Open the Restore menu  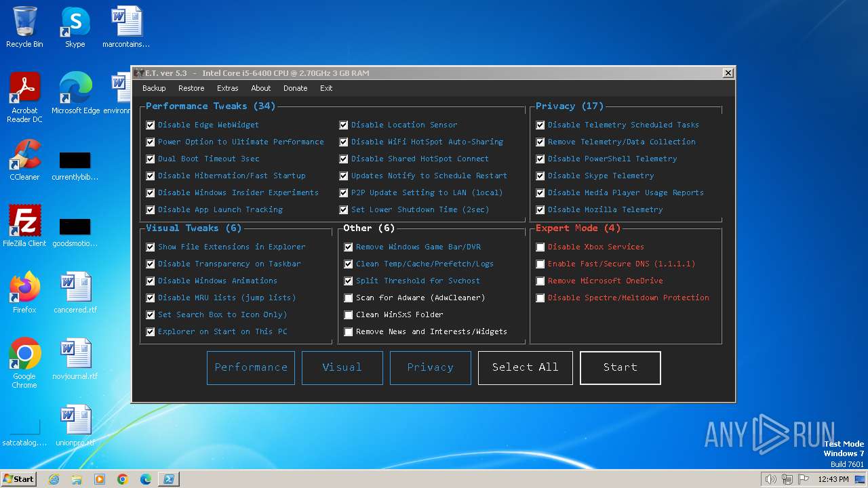(x=191, y=88)
